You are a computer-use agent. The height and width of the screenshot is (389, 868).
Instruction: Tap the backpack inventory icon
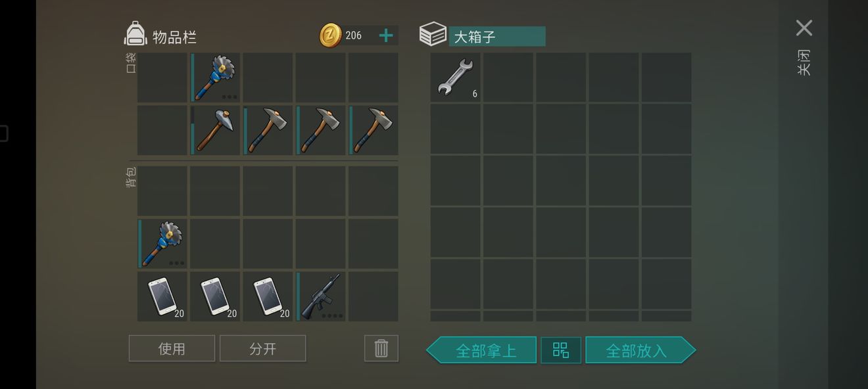(x=135, y=34)
